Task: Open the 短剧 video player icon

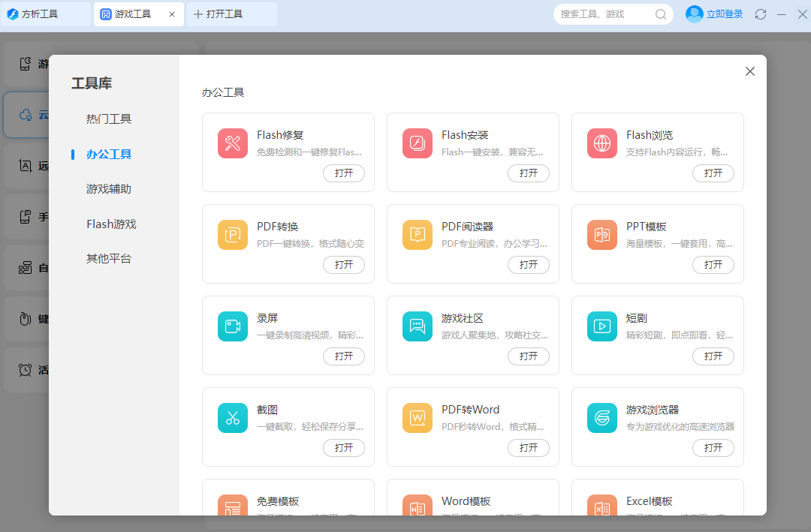Action: (601, 326)
